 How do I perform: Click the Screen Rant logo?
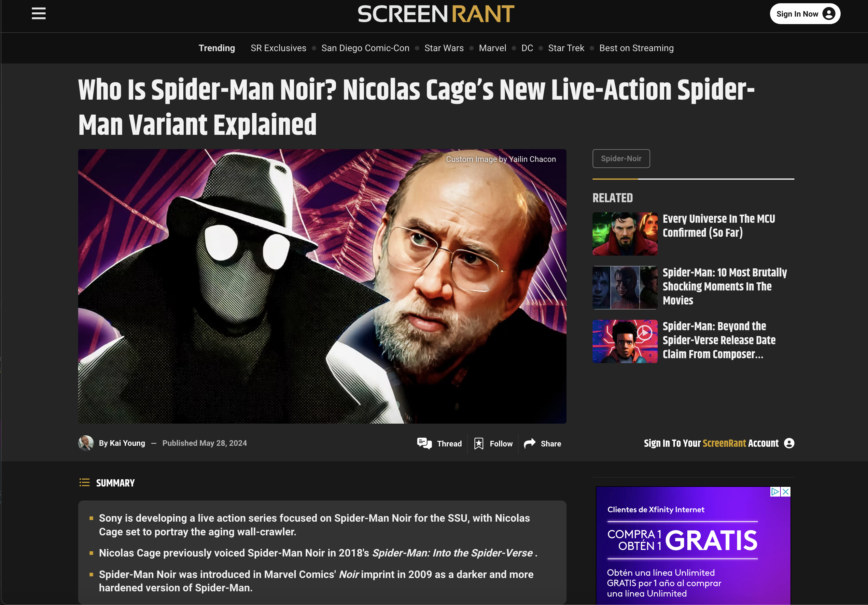(436, 14)
